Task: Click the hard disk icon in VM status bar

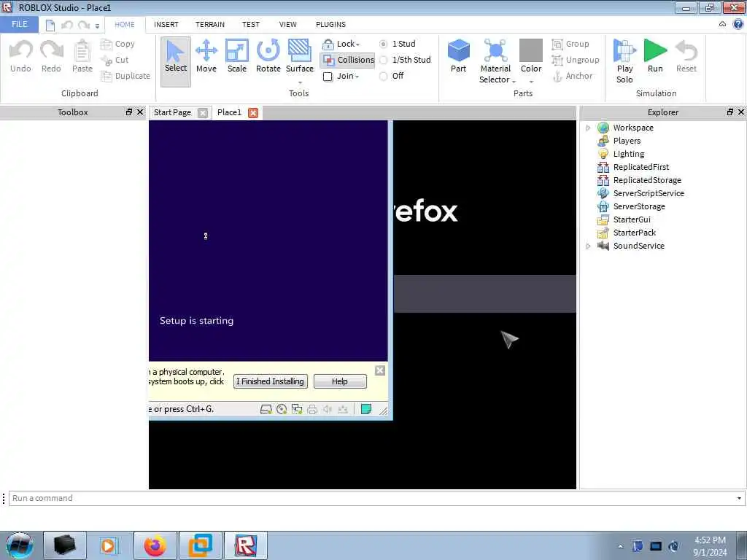Action: tap(266, 409)
